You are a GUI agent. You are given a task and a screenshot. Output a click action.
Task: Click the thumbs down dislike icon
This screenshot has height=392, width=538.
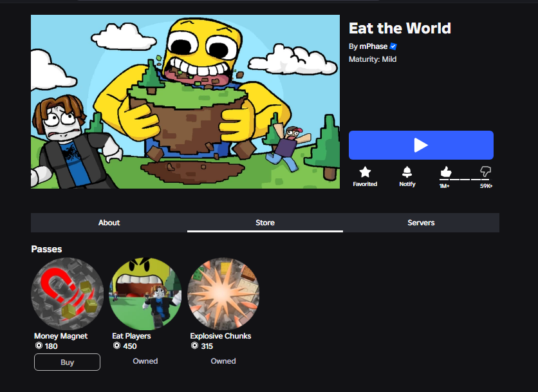tap(485, 171)
